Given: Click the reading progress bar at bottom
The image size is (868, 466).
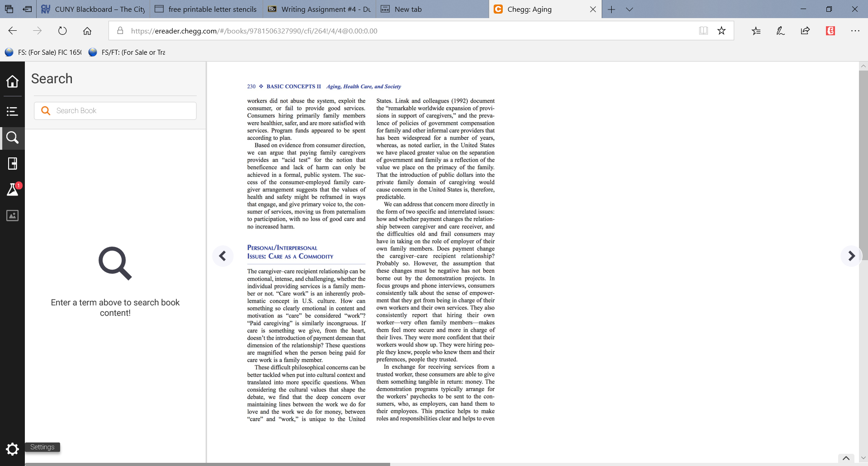Looking at the screenshot, I should point(208,464).
